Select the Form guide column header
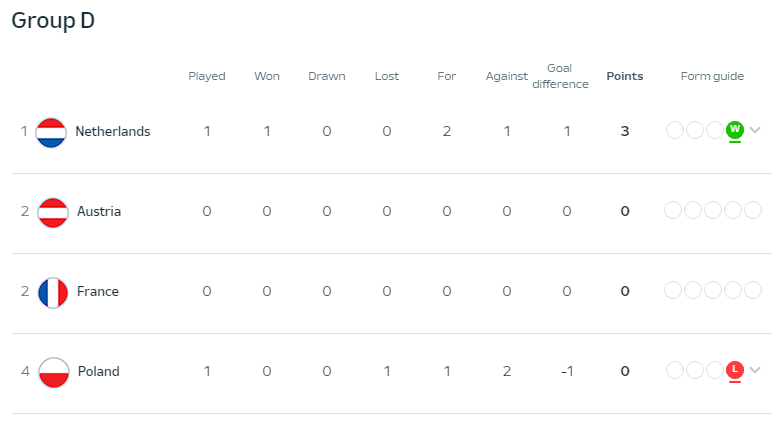Image resolution: width=784 pixels, height=430 pixels. tap(712, 76)
